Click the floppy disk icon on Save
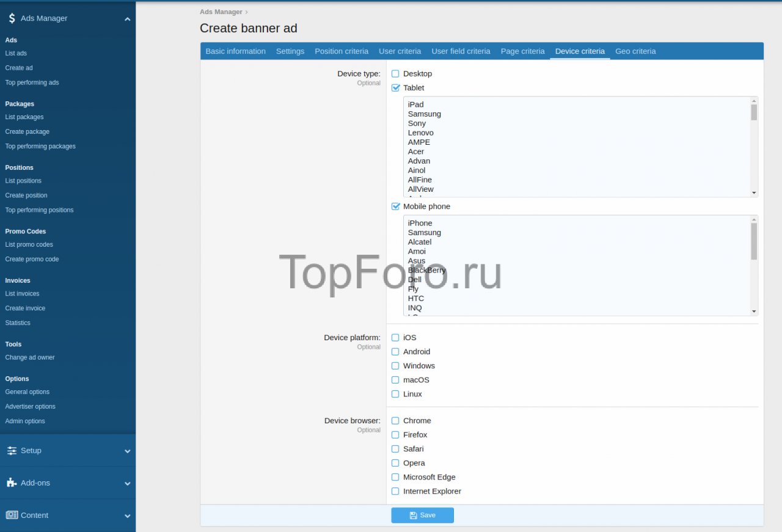 click(x=414, y=516)
